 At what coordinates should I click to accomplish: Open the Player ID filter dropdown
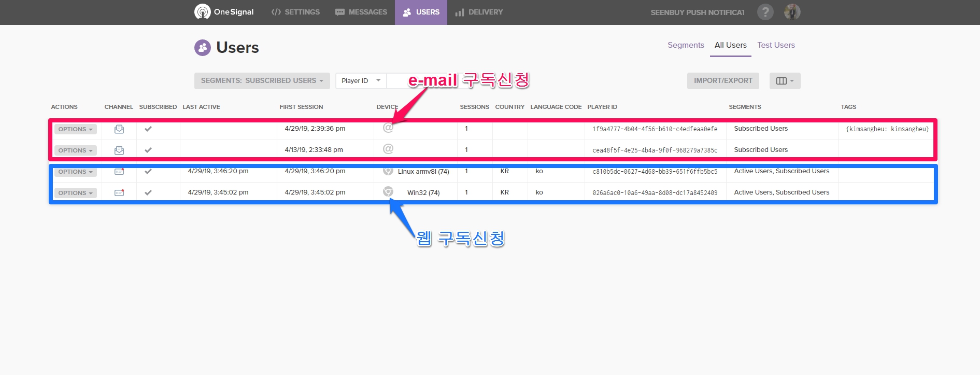point(361,81)
